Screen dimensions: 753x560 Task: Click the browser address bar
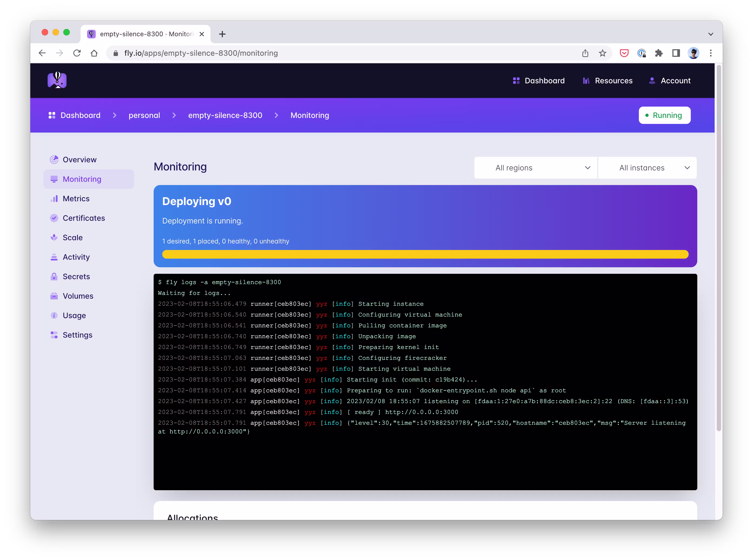339,53
